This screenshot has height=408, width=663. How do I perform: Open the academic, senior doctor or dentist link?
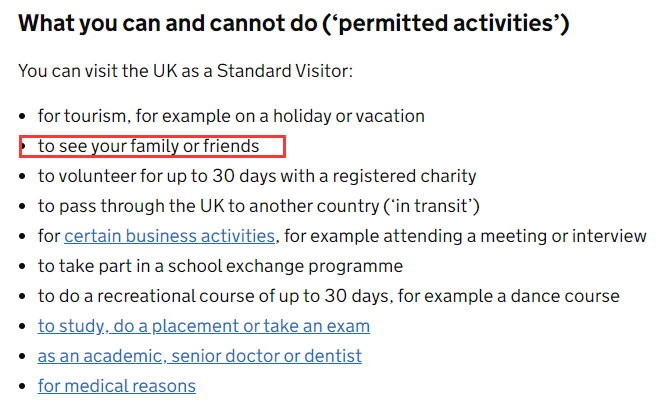(x=200, y=356)
